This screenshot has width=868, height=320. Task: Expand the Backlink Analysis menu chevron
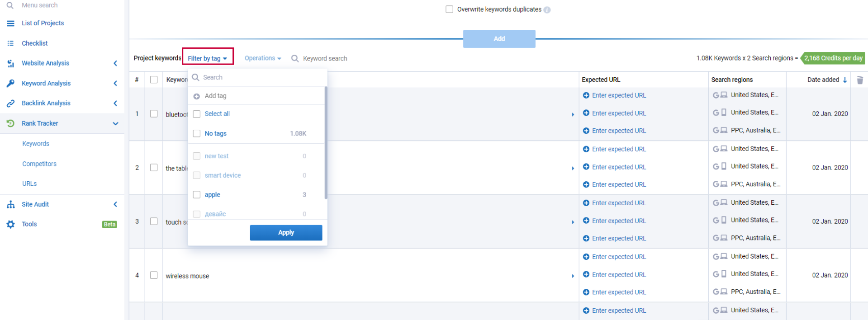tap(115, 104)
